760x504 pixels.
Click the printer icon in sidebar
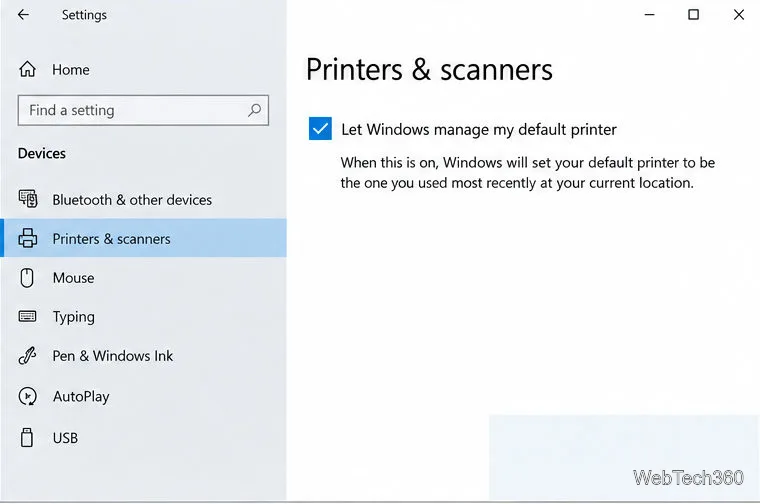point(28,238)
